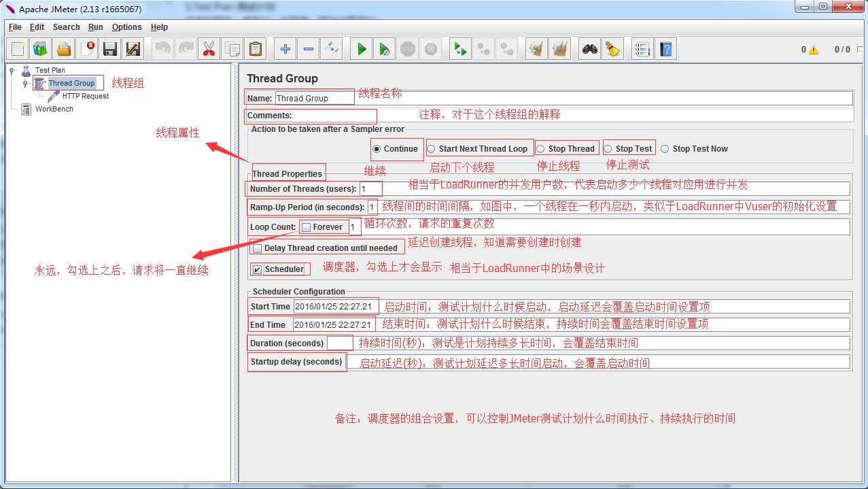This screenshot has width=868, height=489.
Task: Click the Toggle enable/disable toolbar icon
Action: pos(332,49)
